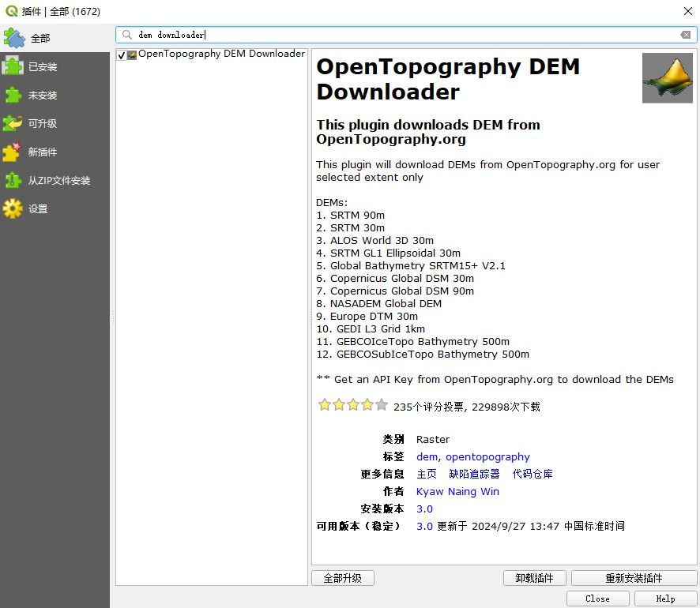Image resolution: width=700 pixels, height=608 pixels.
Task: Click '5. Global Bathymetry SRTM15+ V2.1'
Action: tap(411, 266)
